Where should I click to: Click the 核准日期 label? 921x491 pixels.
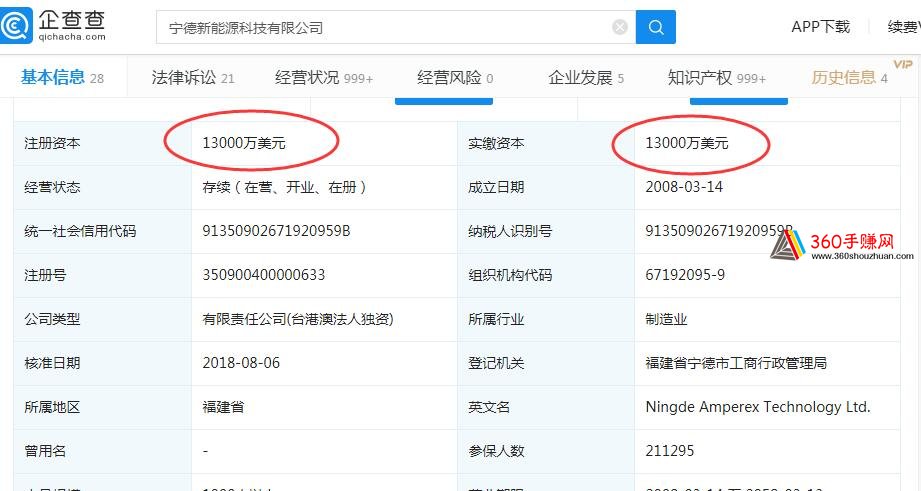[52, 363]
